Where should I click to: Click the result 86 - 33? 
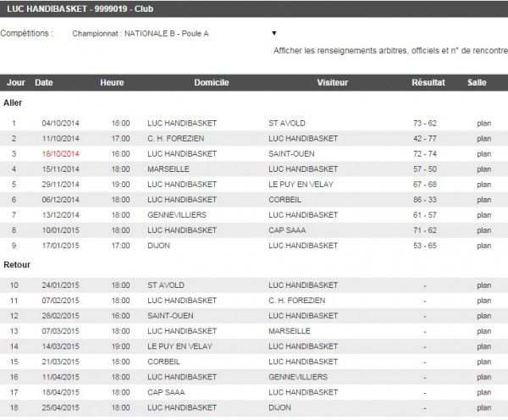425,199
